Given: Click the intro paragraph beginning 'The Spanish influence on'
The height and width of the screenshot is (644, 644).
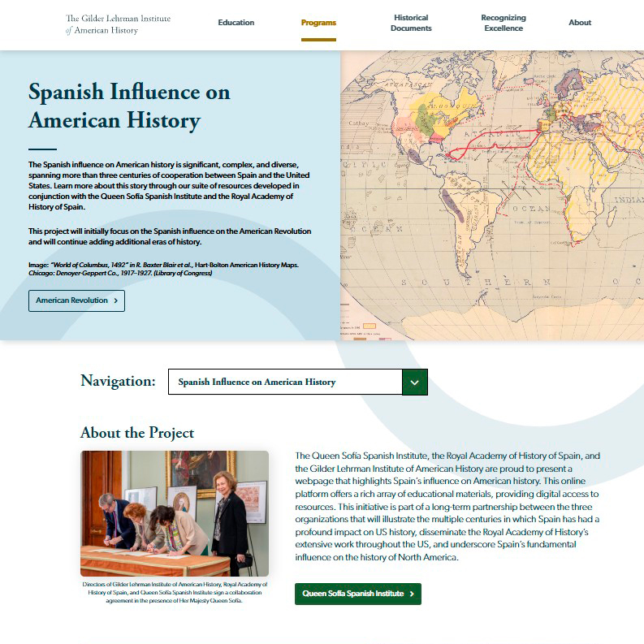Looking at the screenshot, I should (x=169, y=186).
